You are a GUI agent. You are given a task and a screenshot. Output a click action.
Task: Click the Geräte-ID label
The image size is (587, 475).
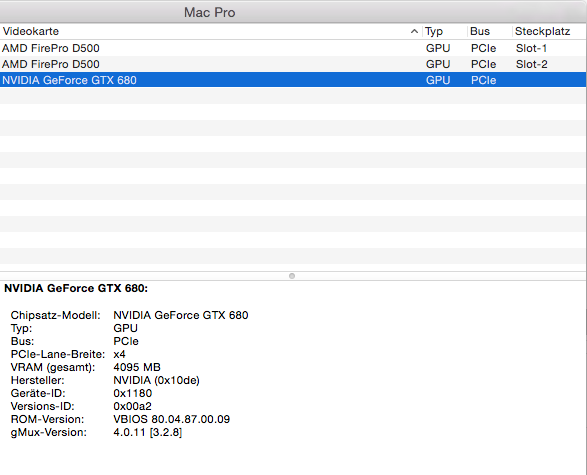coord(38,393)
